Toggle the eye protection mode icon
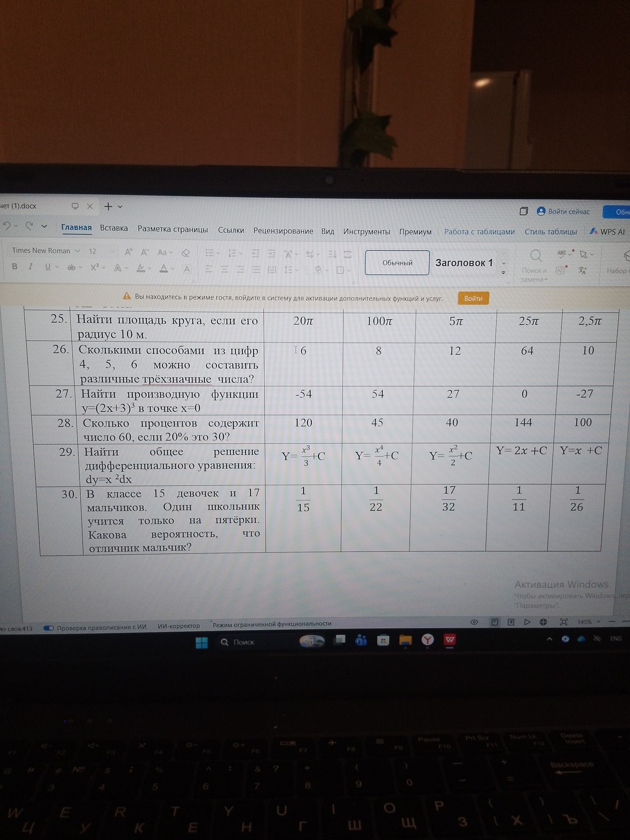The height and width of the screenshot is (840, 630). (x=474, y=623)
